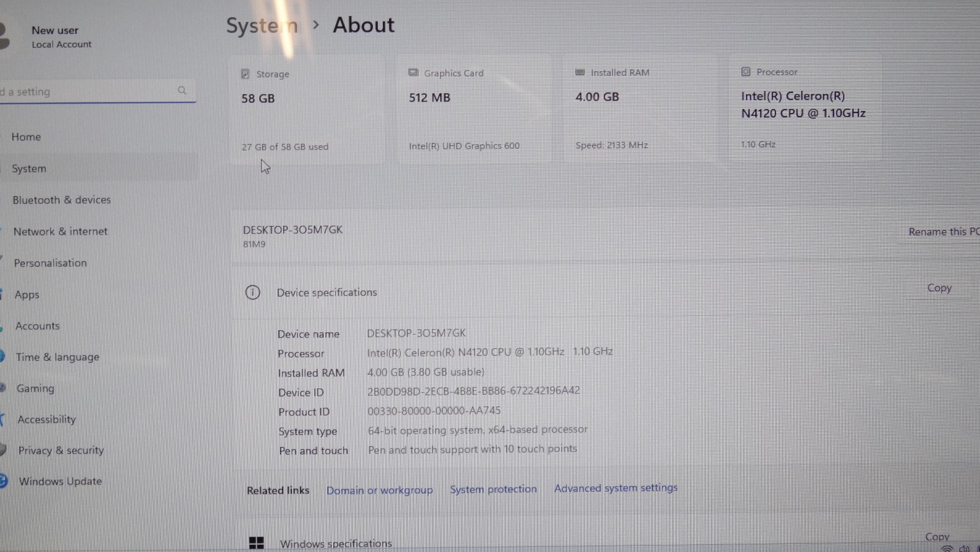Click the Device ID value
This screenshot has width=980, height=552.
pos(473,390)
